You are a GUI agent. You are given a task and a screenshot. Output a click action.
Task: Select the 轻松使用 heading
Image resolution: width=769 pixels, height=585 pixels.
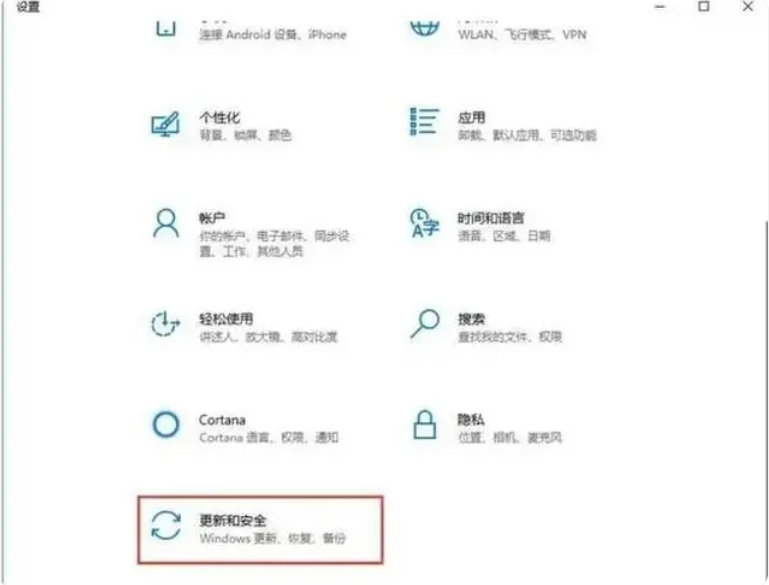(x=226, y=319)
